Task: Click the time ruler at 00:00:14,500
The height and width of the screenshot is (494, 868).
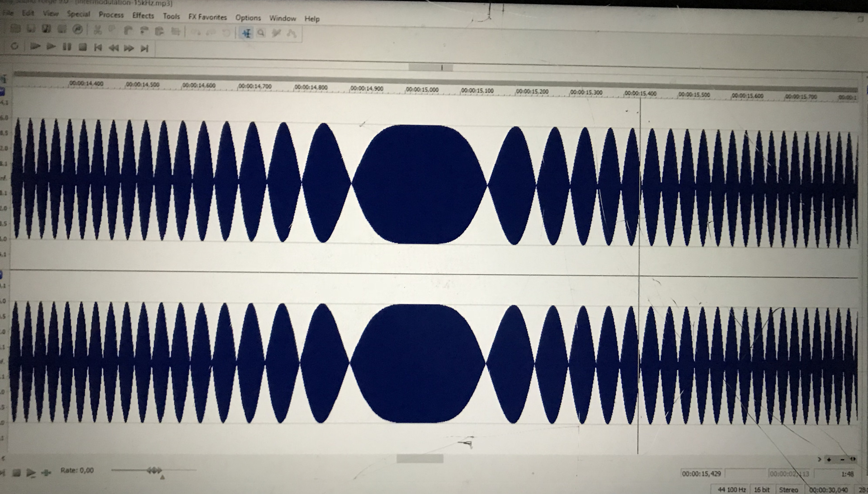Action: pyautogui.click(x=142, y=85)
